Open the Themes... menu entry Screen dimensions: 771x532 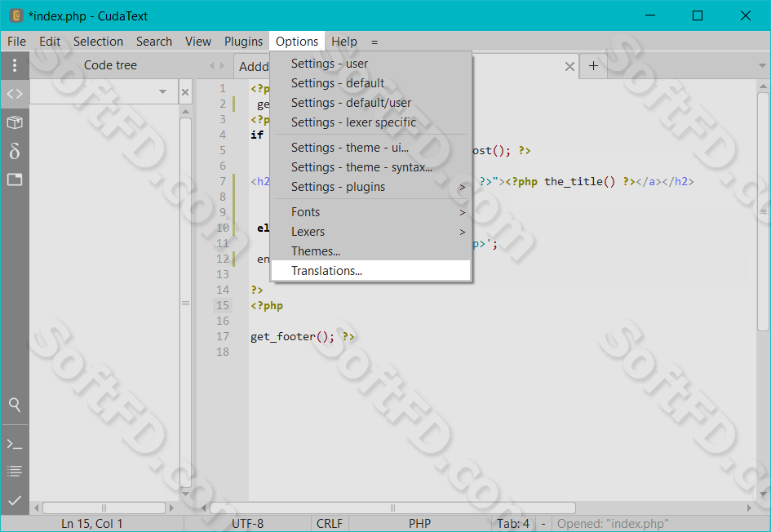[x=370, y=251]
